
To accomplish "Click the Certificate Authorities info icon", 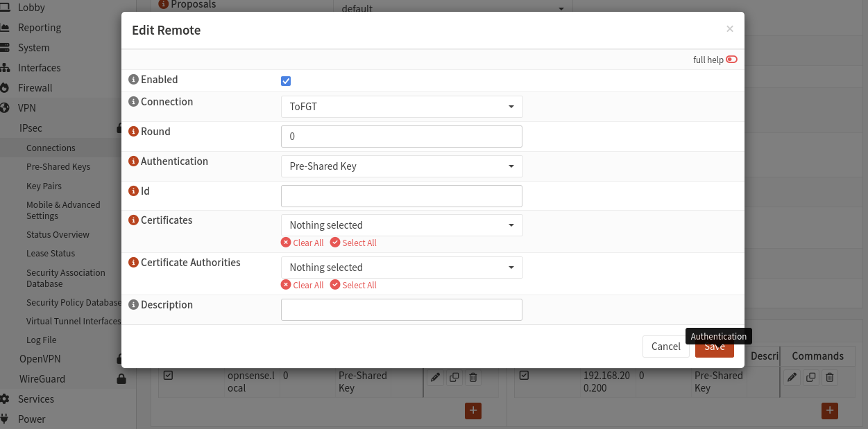I will (134, 263).
